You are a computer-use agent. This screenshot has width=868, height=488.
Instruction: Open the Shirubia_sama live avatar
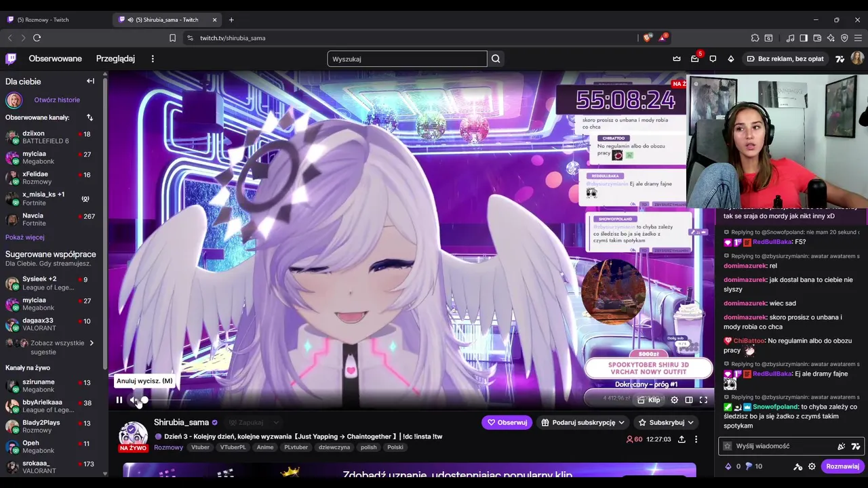[134, 436]
